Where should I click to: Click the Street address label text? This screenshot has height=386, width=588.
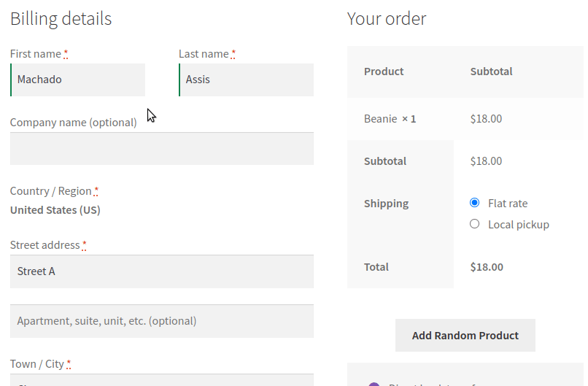(45, 245)
